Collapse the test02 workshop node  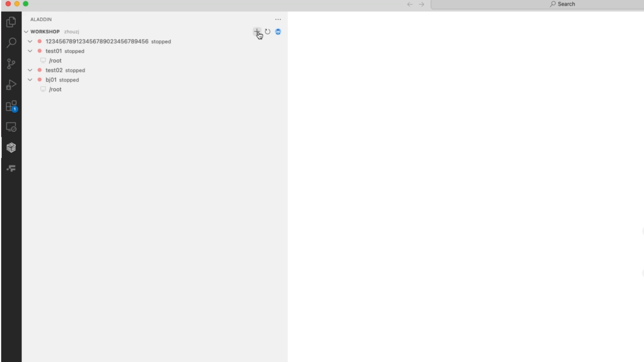point(30,70)
